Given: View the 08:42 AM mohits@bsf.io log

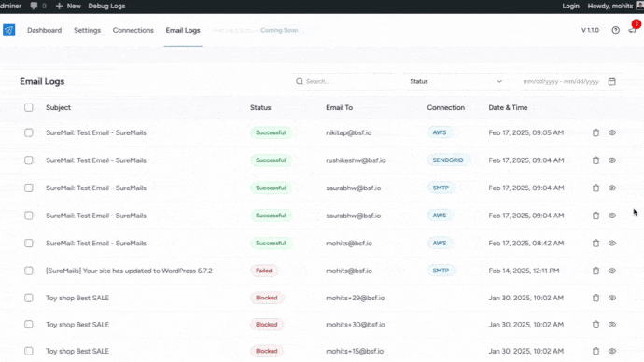Looking at the screenshot, I should [612, 243].
